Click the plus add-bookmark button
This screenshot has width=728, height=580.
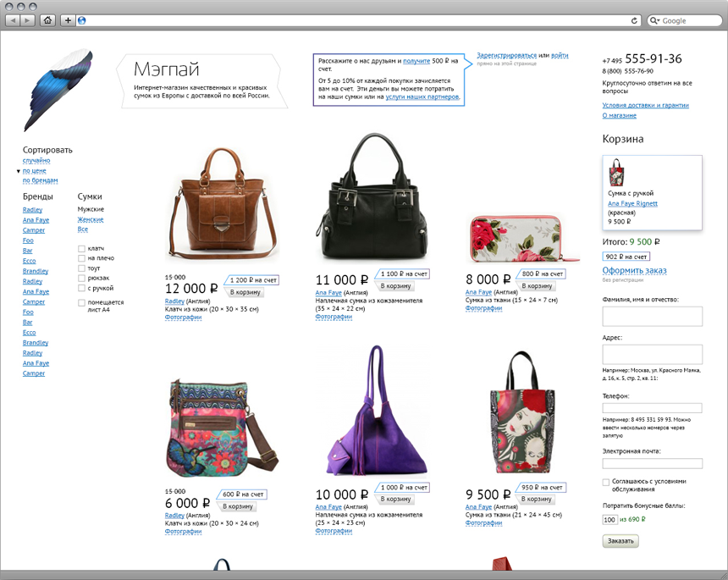click(68, 20)
